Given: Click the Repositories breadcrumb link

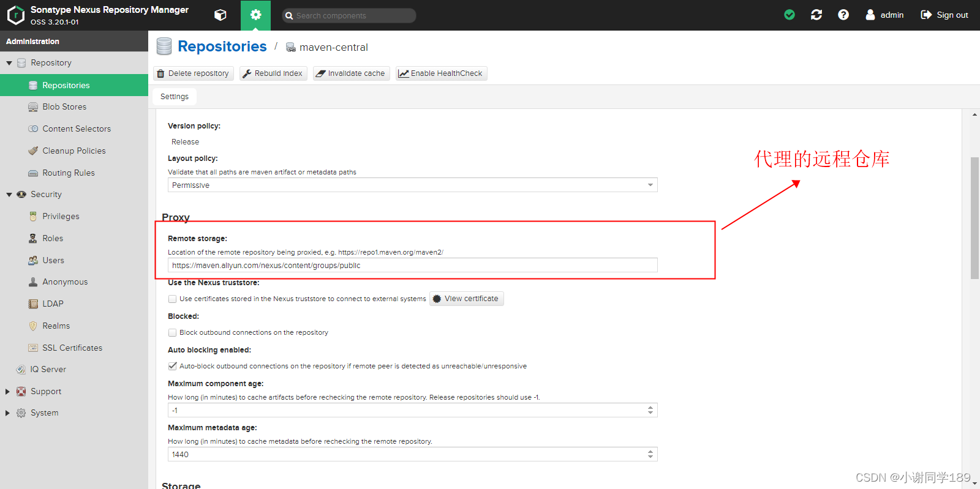Looking at the screenshot, I should pyautogui.click(x=222, y=47).
